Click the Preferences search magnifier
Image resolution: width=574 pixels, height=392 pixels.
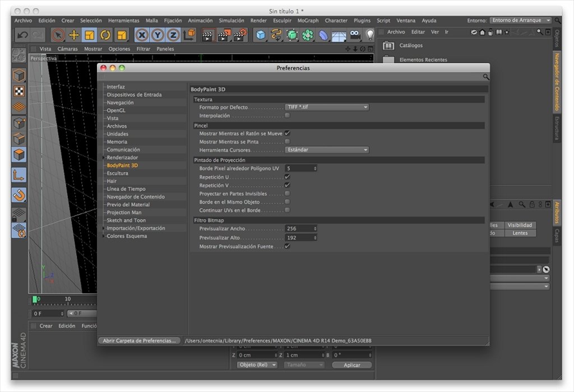[x=485, y=77]
